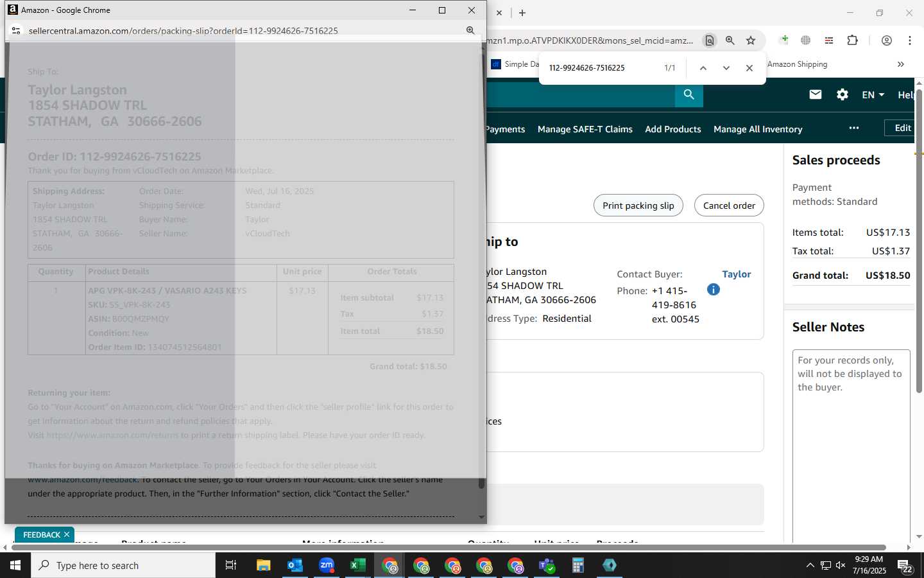Expand the language dropdown EN
This screenshot has height=578, width=924.
pyautogui.click(x=873, y=94)
